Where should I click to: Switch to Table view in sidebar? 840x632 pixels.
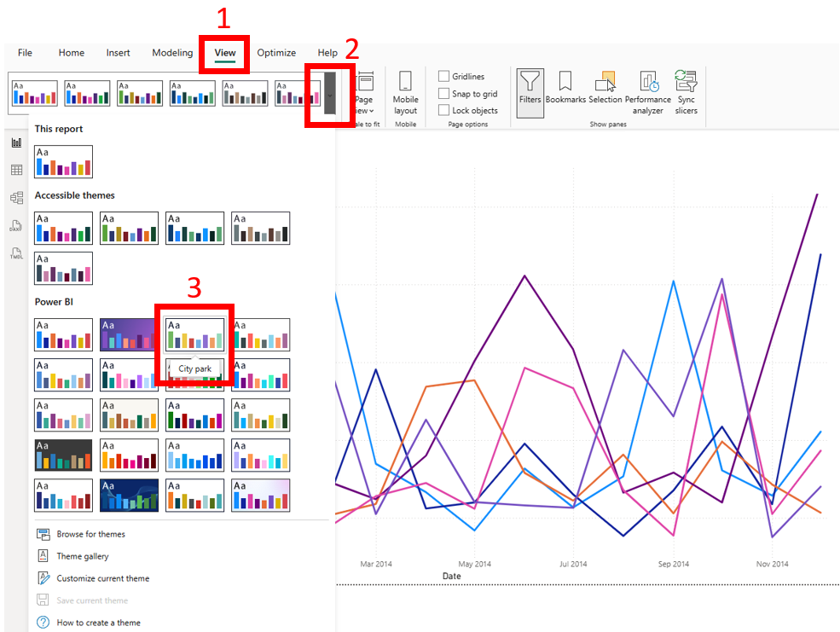coord(16,170)
